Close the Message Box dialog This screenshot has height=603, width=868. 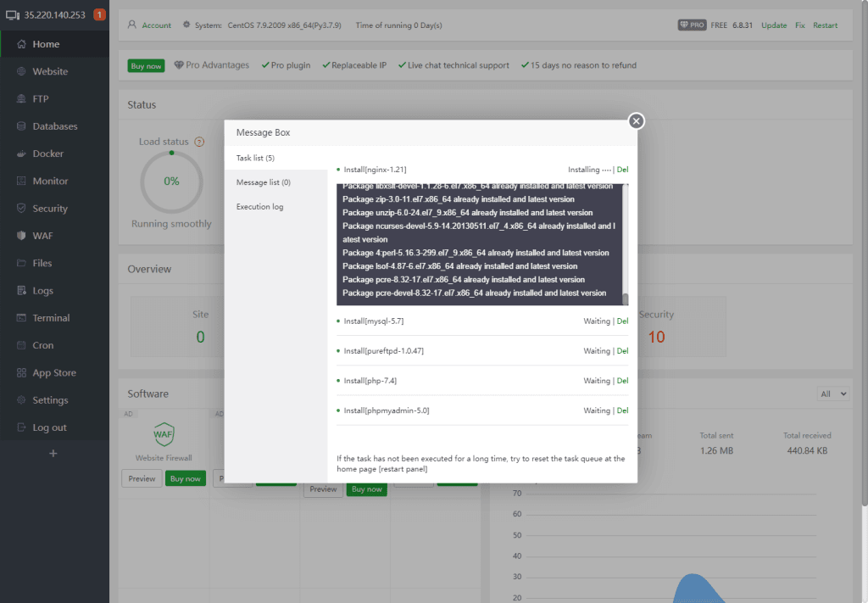click(637, 121)
